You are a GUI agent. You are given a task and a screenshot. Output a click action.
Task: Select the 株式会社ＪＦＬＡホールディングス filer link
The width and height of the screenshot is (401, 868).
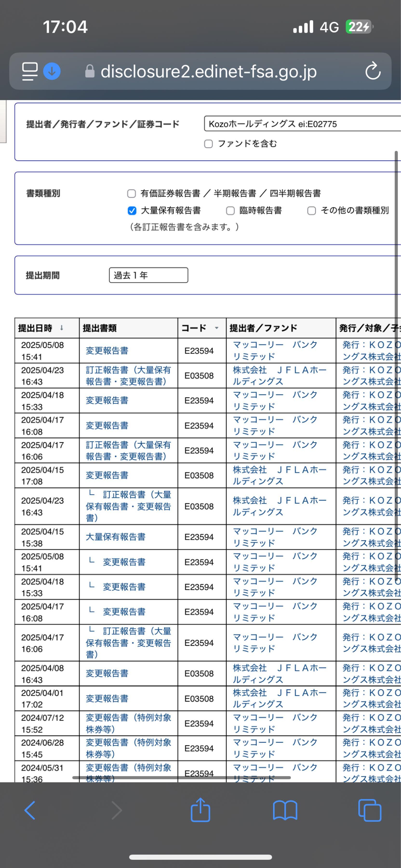coord(280,376)
